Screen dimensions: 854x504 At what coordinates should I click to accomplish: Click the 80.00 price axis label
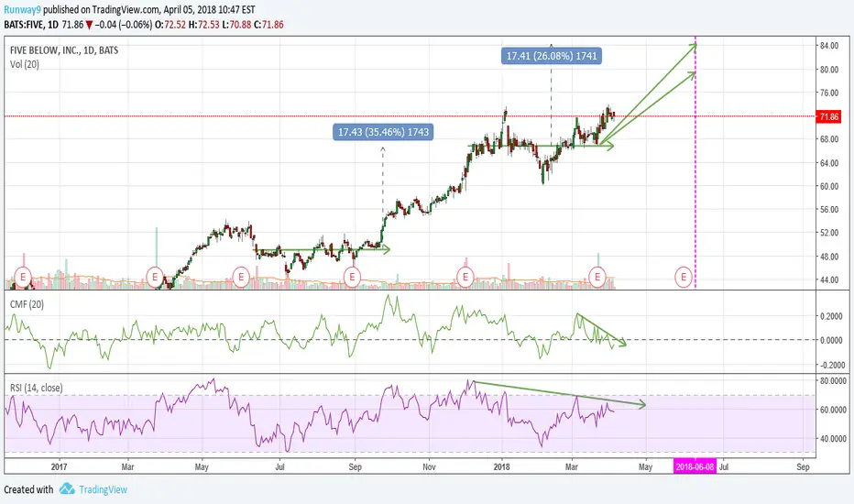829,70
